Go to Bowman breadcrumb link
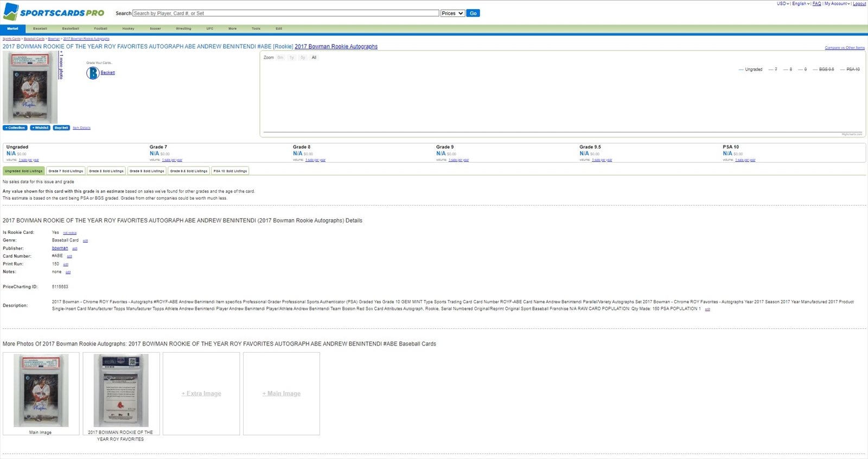Viewport: 868px width, 459px height. coord(54,39)
